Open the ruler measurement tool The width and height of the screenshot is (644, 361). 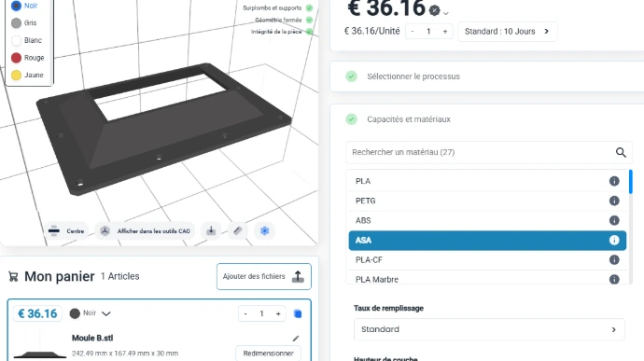[x=238, y=230]
